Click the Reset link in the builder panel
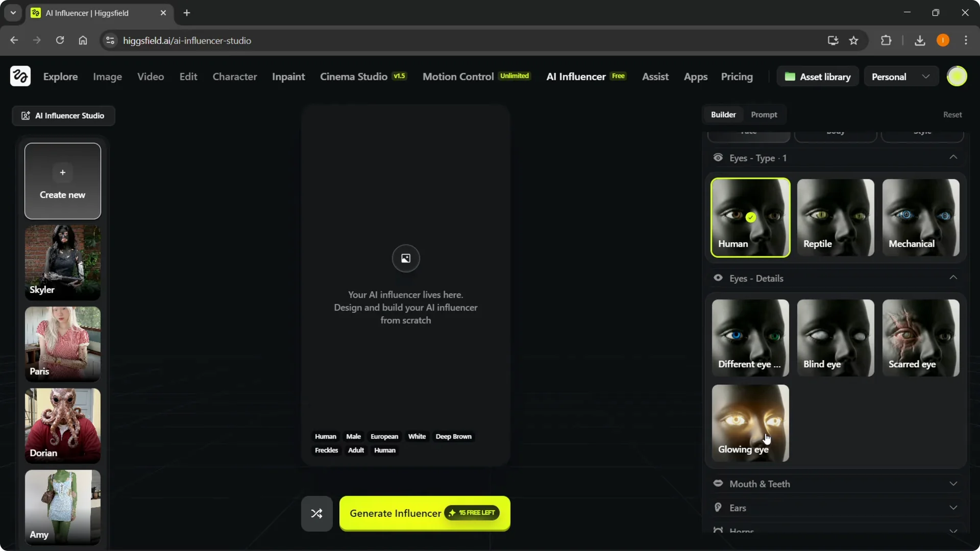Image resolution: width=980 pixels, height=551 pixels. pos(952,114)
